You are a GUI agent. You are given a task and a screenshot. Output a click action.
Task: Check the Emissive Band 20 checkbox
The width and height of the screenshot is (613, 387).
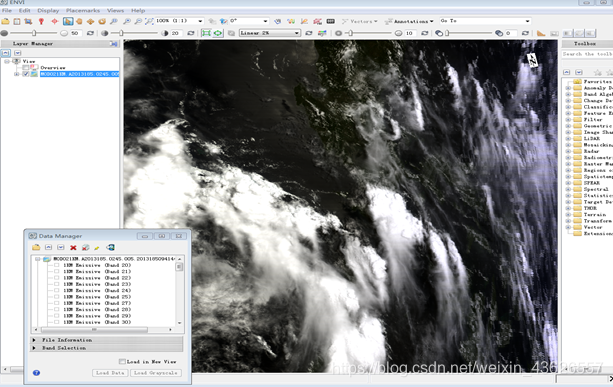[57, 265]
